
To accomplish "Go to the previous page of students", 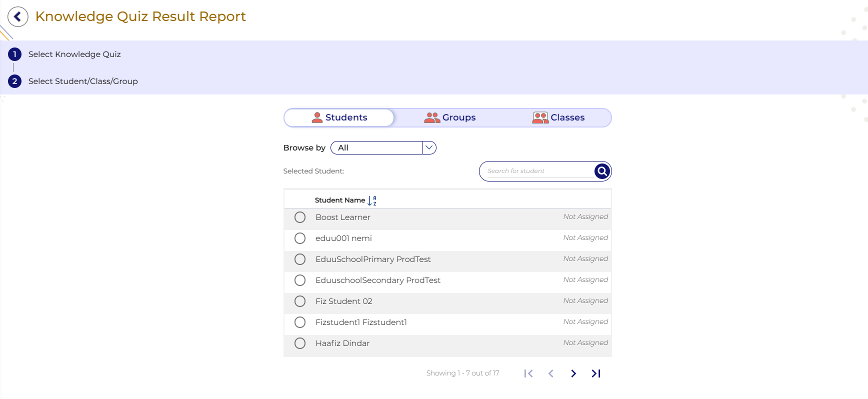I will tap(551, 373).
